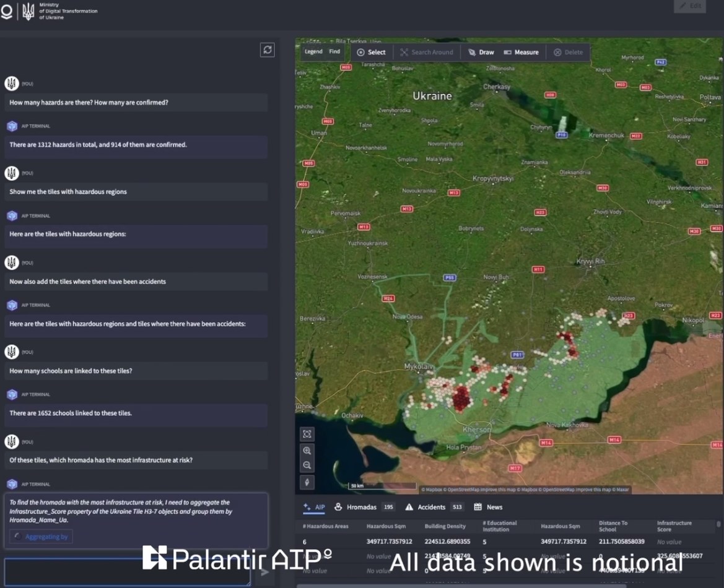724x588 pixels.
Task: Click the 'Kremenchuk' city label
Action: click(606, 135)
